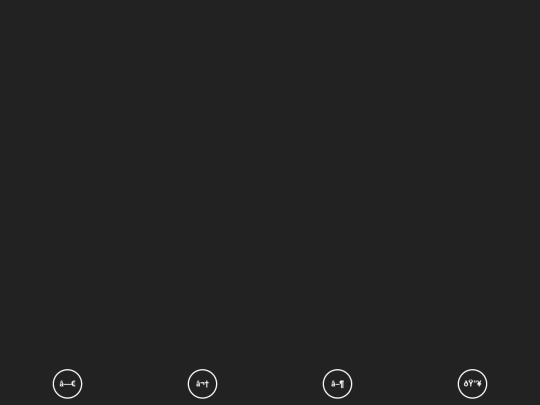540x405 pixels.
Task: Tap the circular button labeled "â¬†"
Action: (x=202, y=384)
